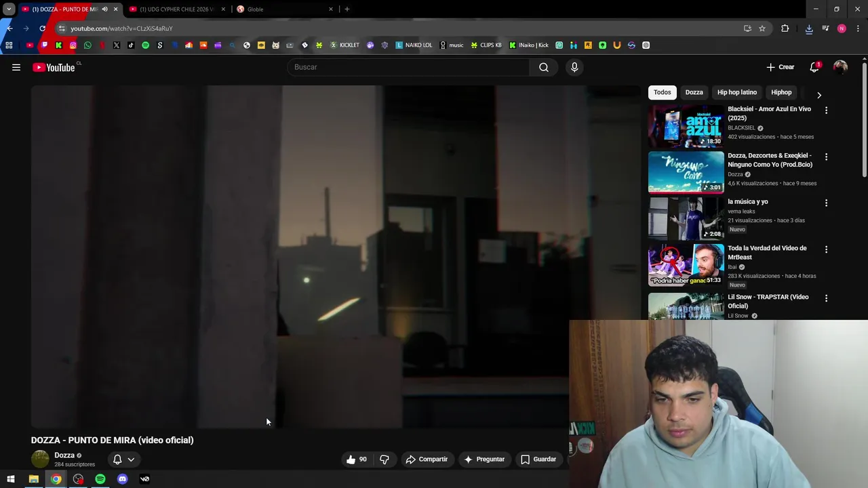Mute the DOZZA tab audio speaker
Viewport: 868px width, 488px height.
(x=104, y=9)
